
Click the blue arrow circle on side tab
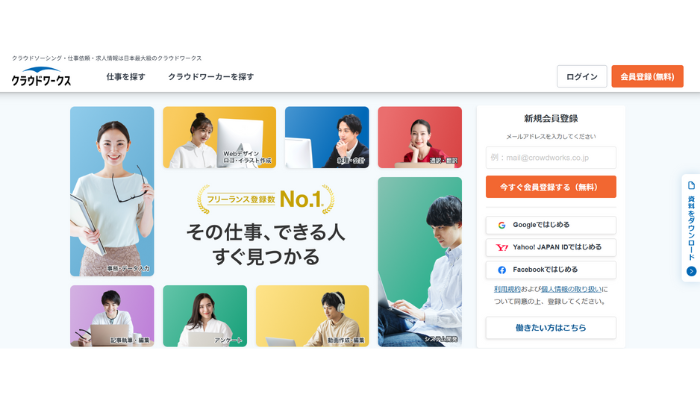(691, 271)
